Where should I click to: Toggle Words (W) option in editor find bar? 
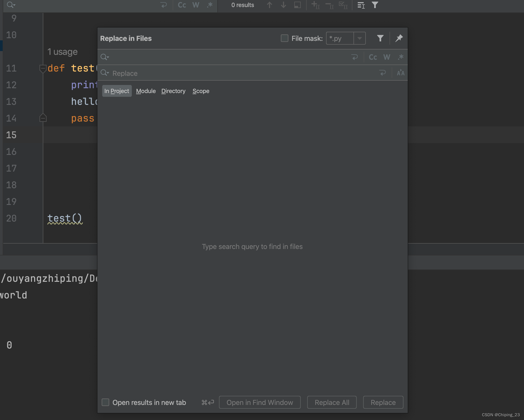click(196, 5)
